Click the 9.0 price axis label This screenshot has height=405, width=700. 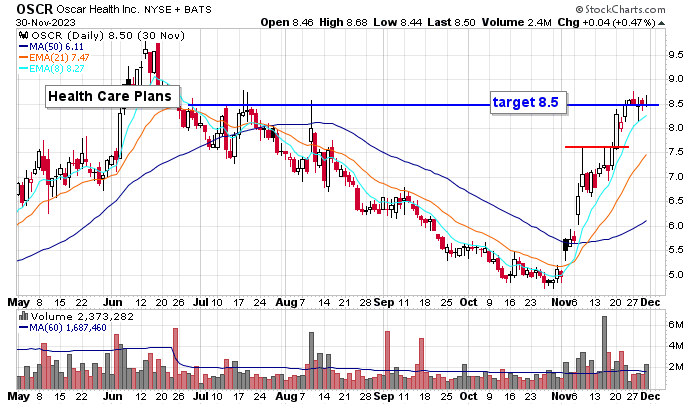[675, 79]
